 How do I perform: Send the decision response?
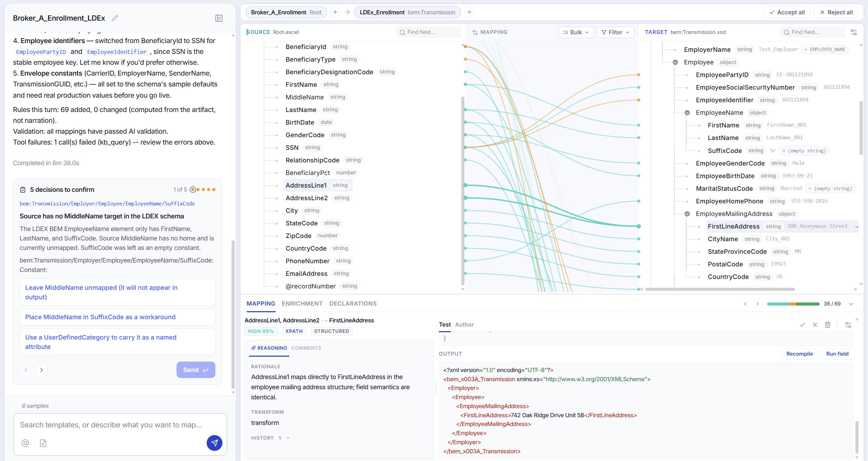coord(196,370)
